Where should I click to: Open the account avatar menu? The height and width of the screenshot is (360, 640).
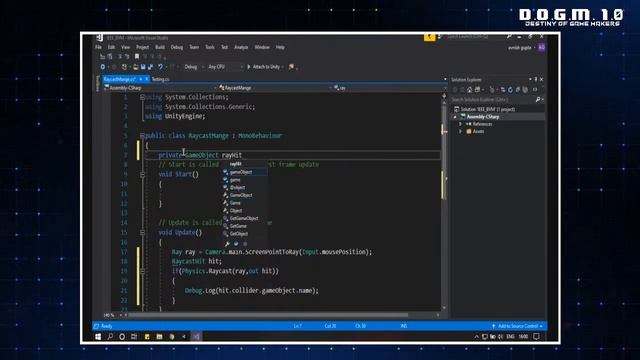coord(542,47)
